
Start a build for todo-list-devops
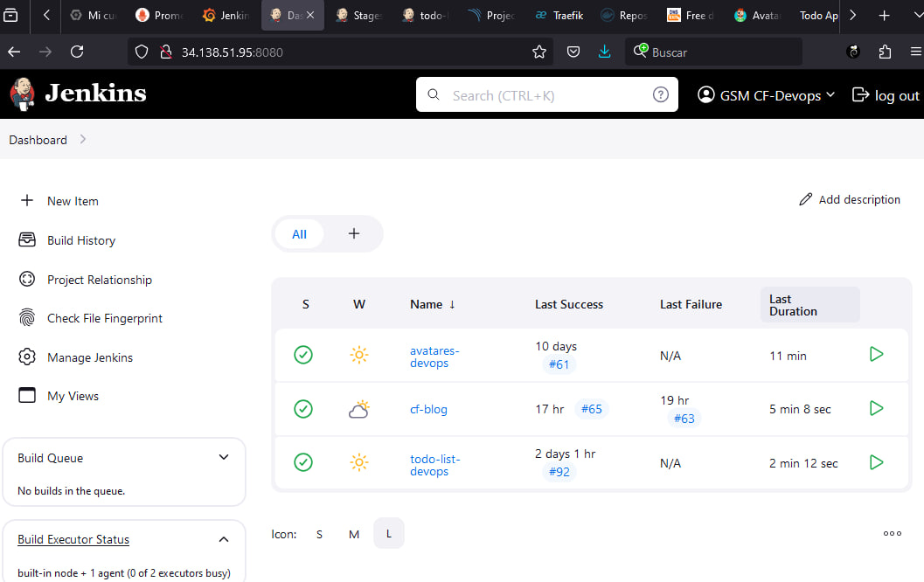coord(876,462)
